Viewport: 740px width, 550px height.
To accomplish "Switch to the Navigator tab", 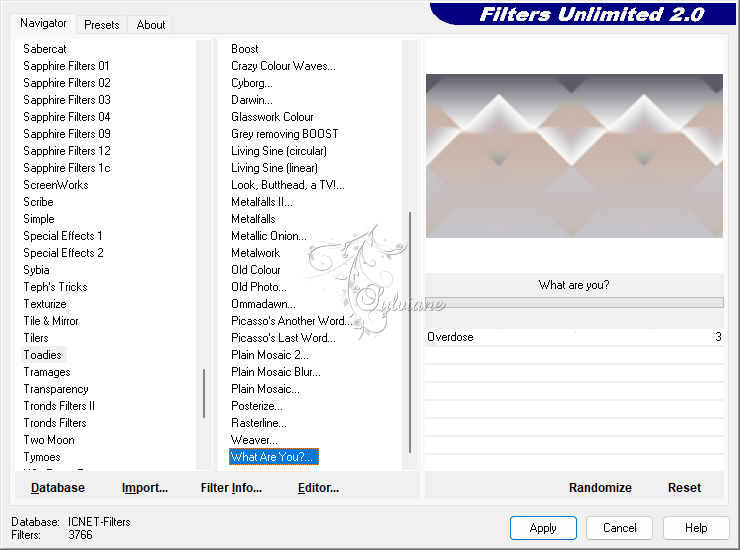I will 43,23.
